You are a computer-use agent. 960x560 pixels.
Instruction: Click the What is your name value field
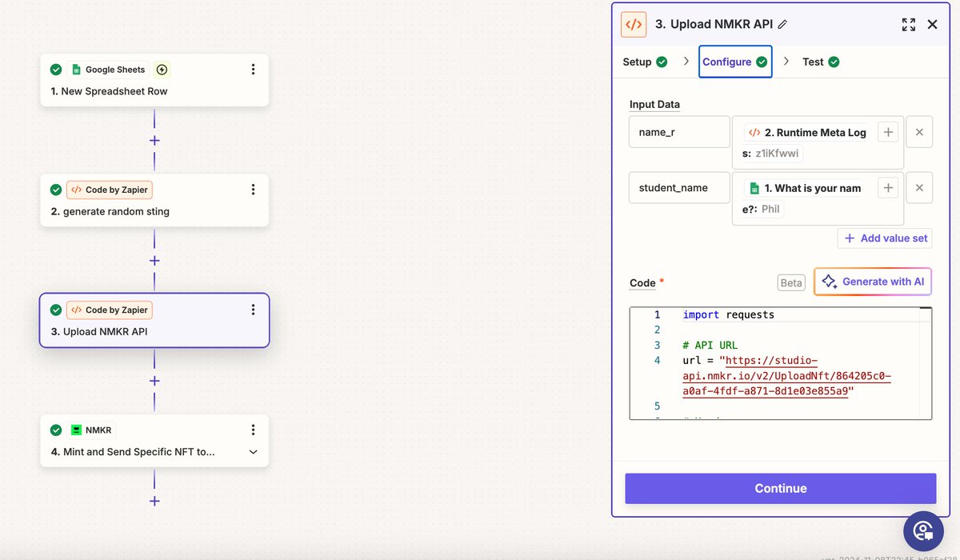[x=818, y=198]
